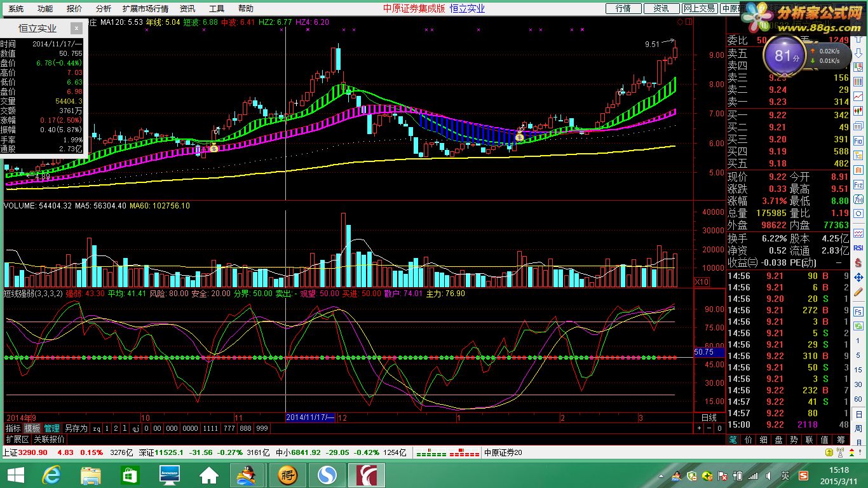Switch to the 管理 tab

pos(52,428)
